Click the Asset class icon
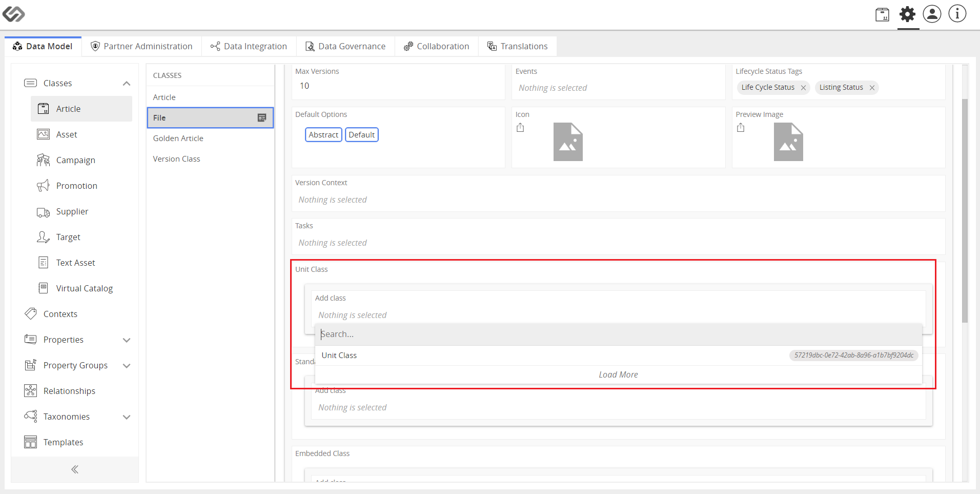Image resolution: width=980 pixels, height=494 pixels. click(44, 134)
